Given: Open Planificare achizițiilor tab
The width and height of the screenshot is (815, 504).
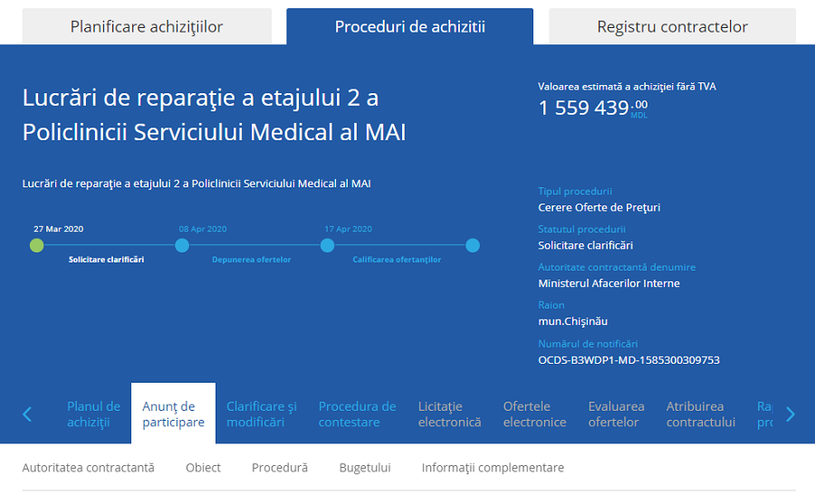Looking at the screenshot, I should [x=147, y=26].
